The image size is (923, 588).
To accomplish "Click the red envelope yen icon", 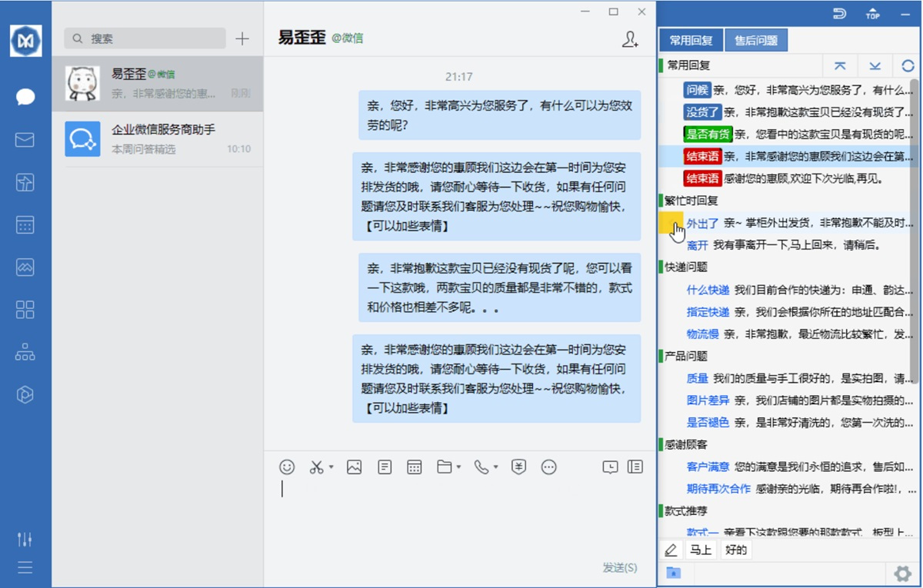I will 519,467.
